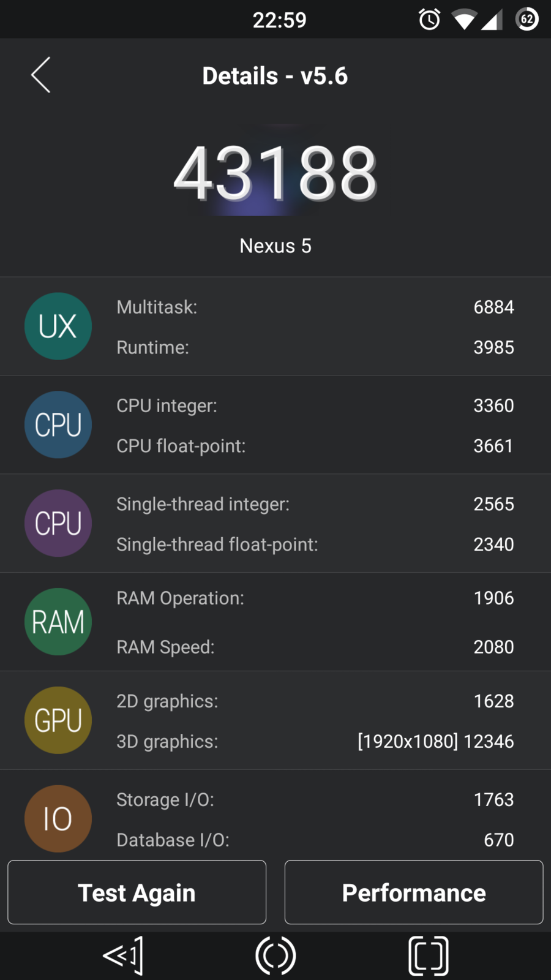This screenshot has height=980, width=551.
Task: Tap the purple CPU single-thread icon
Action: coord(58,523)
